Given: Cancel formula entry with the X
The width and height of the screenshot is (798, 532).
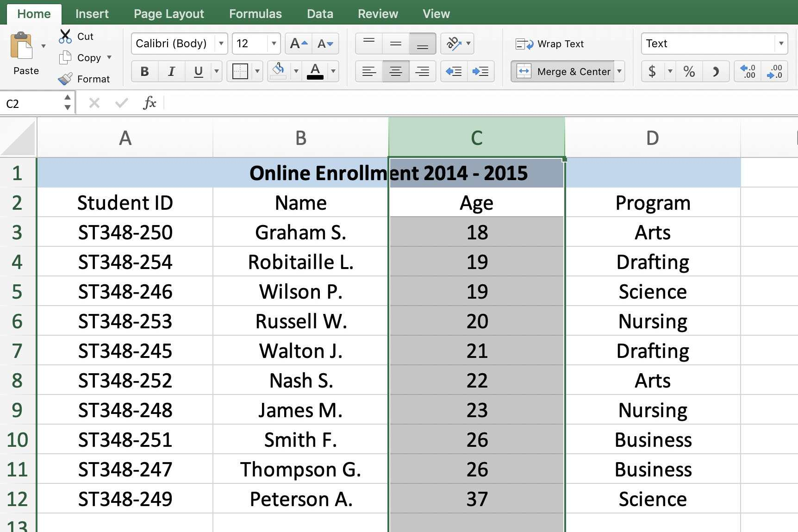Looking at the screenshot, I should (x=94, y=103).
